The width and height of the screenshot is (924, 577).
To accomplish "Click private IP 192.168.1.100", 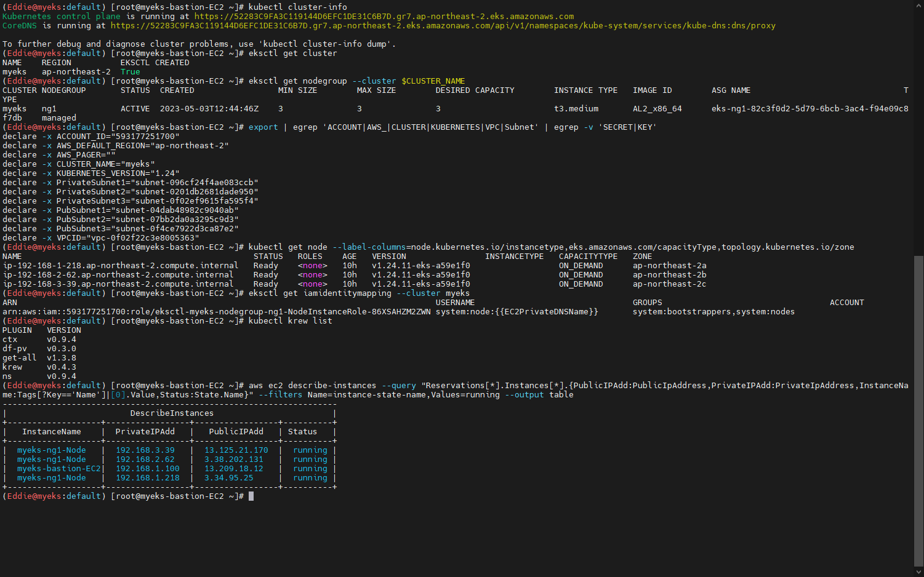I will click(x=148, y=469).
